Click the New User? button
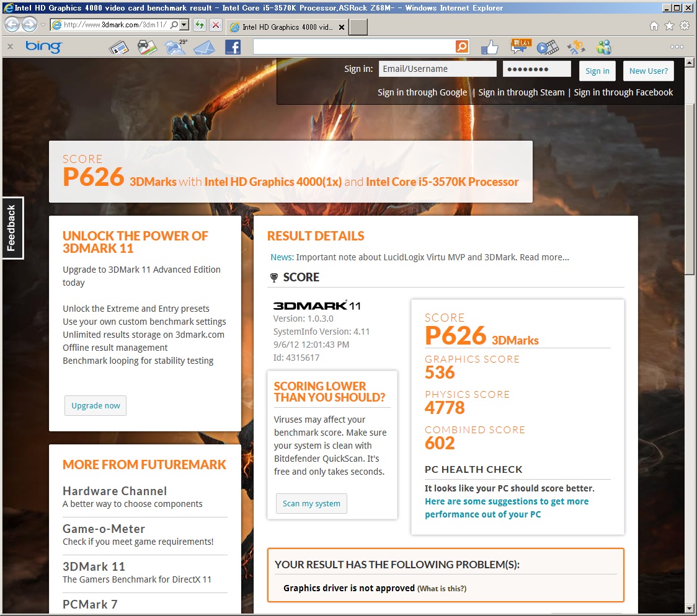The height and width of the screenshot is (616, 697). (648, 71)
